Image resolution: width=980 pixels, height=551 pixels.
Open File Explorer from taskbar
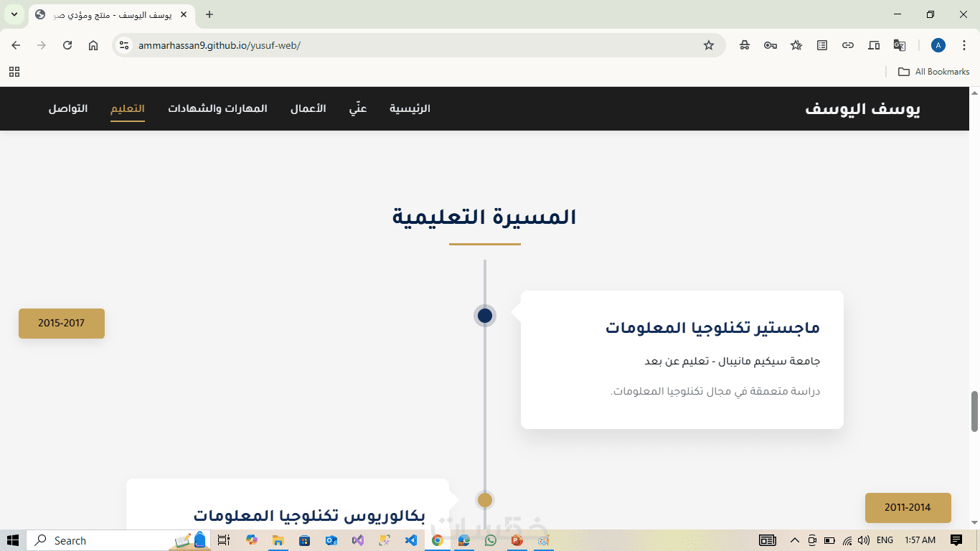pos(278,540)
